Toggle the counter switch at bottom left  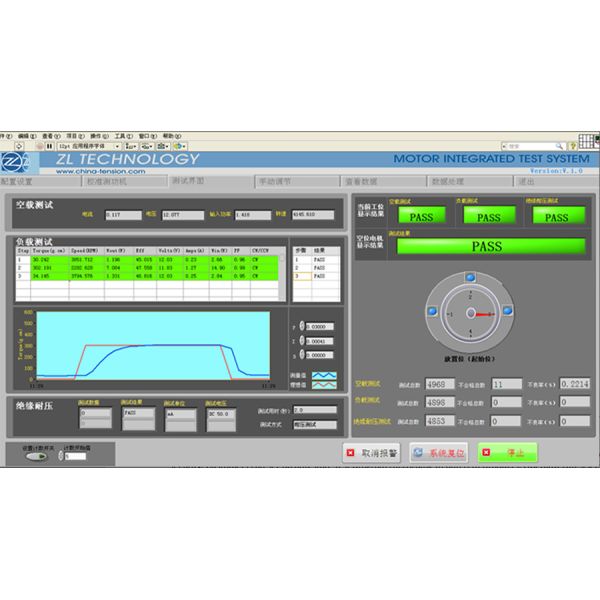click(36, 456)
